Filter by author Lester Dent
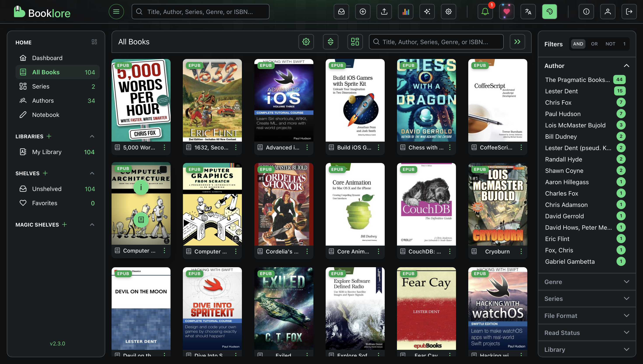 [x=585, y=91]
